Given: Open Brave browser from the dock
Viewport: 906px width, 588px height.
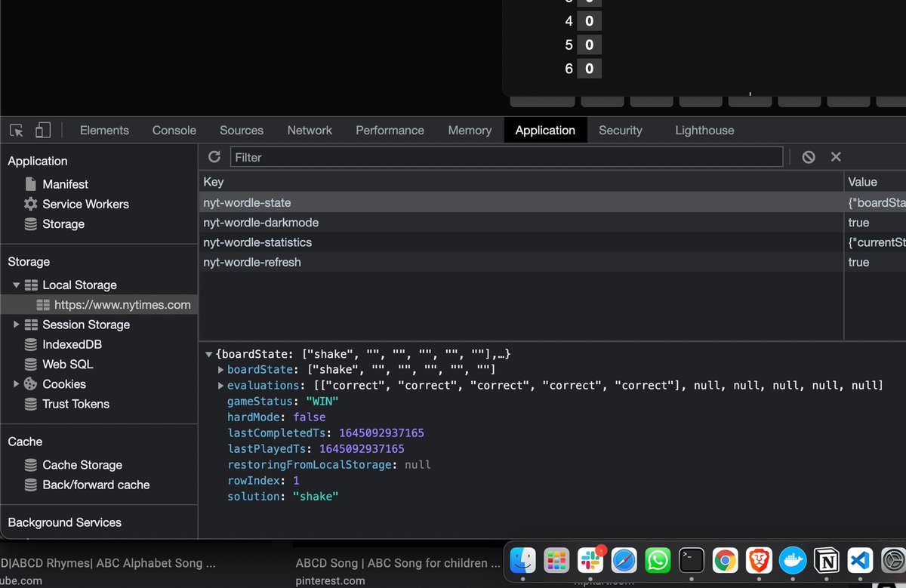Looking at the screenshot, I should (x=759, y=560).
